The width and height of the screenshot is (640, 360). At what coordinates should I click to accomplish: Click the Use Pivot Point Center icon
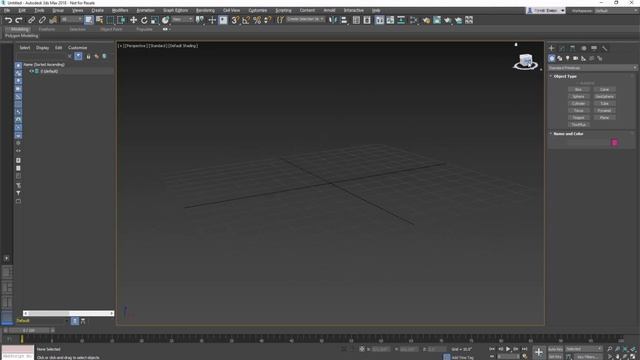click(200, 20)
